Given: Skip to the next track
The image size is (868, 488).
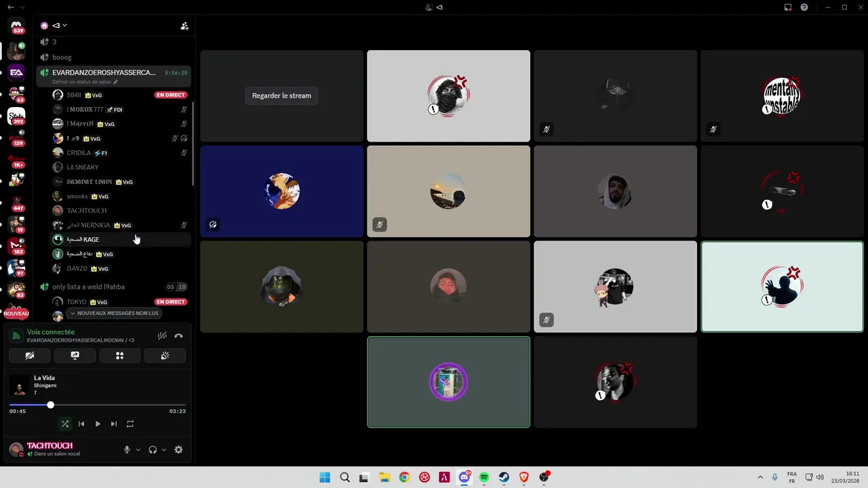Looking at the screenshot, I should coord(114,424).
